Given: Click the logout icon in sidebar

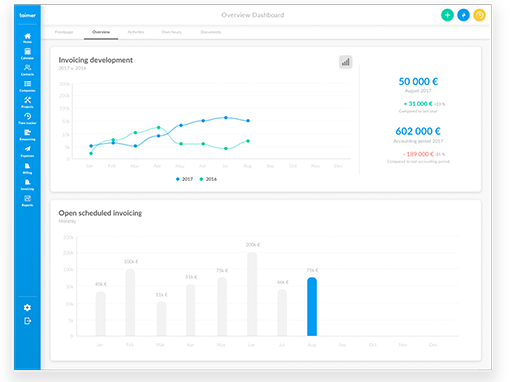Looking at the screenshot, I should tap(27, 321).
